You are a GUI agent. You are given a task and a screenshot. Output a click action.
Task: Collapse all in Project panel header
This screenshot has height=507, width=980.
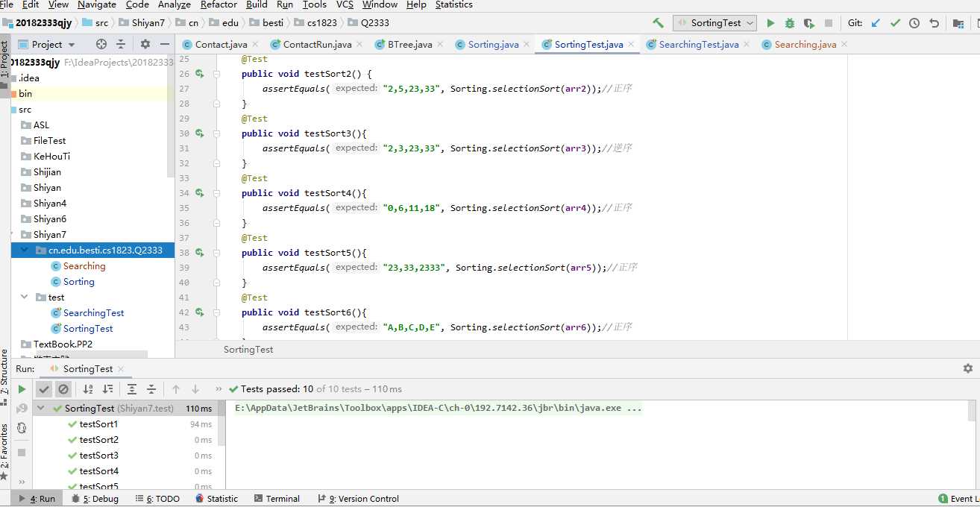click(x=122, y=44)
